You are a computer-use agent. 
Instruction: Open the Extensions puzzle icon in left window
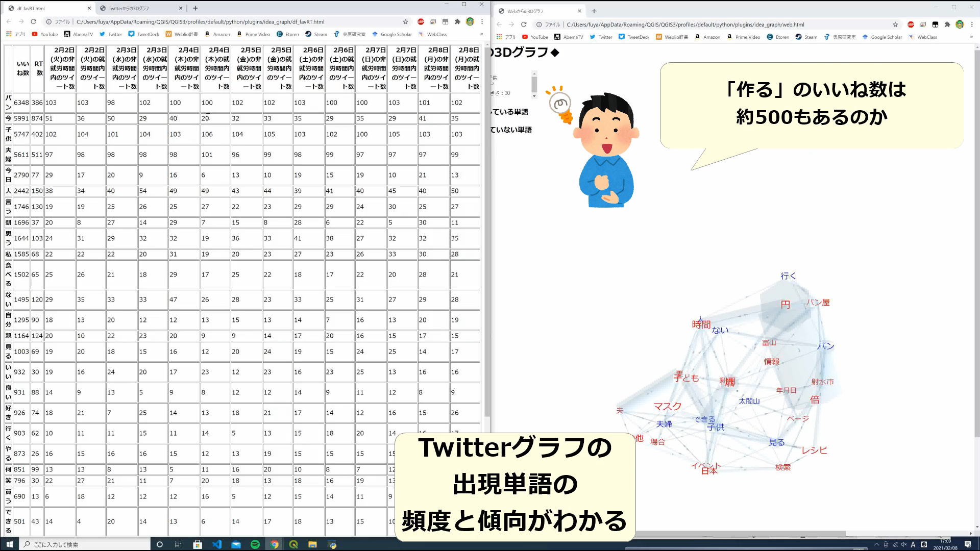(457, 22)
